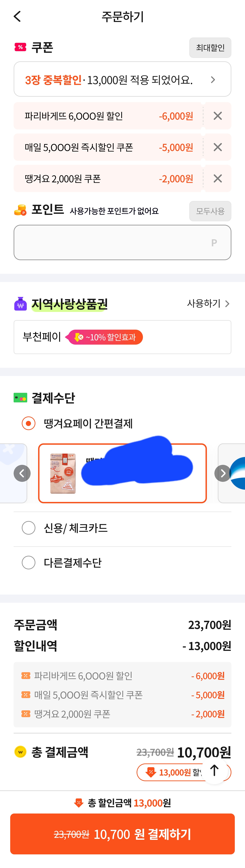The image size is (245, 868).
Task: Remove the 땡겨요 2,000원 쿠폰
Action: click(x=218, y=179)
